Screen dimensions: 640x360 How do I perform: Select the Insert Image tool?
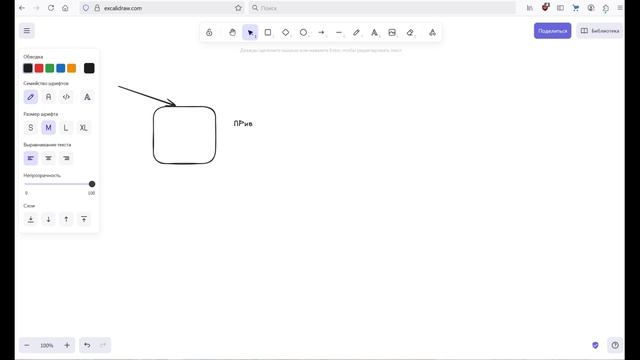pyautogui.click(x=392, y=32)
